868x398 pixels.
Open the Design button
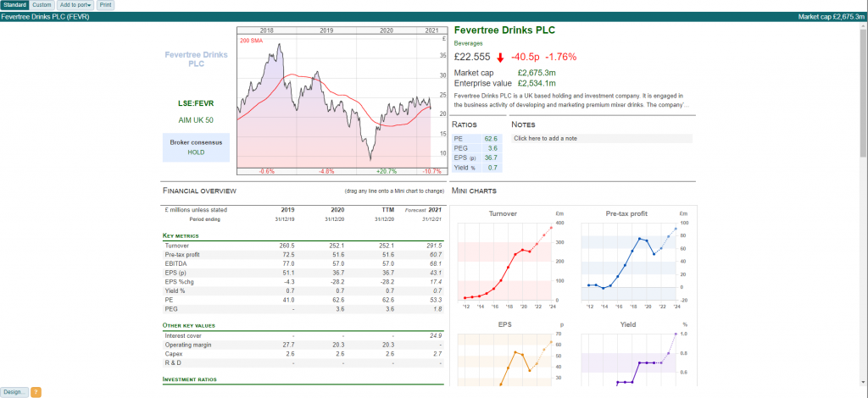click(14, 392)
